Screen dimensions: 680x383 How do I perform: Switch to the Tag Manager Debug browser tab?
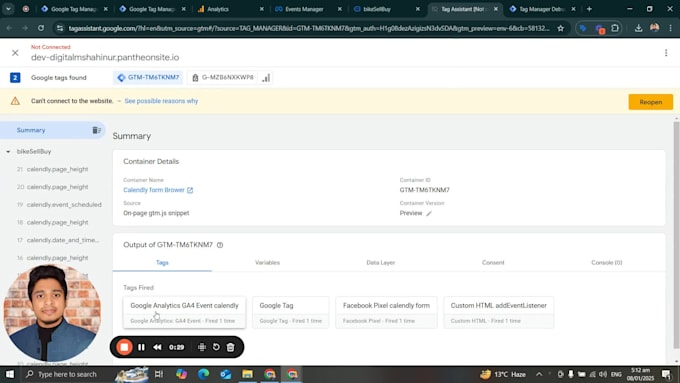pos(543,9)
